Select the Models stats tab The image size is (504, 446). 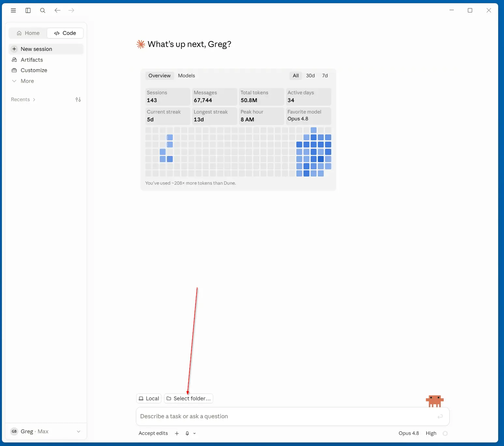pos(186,76)
